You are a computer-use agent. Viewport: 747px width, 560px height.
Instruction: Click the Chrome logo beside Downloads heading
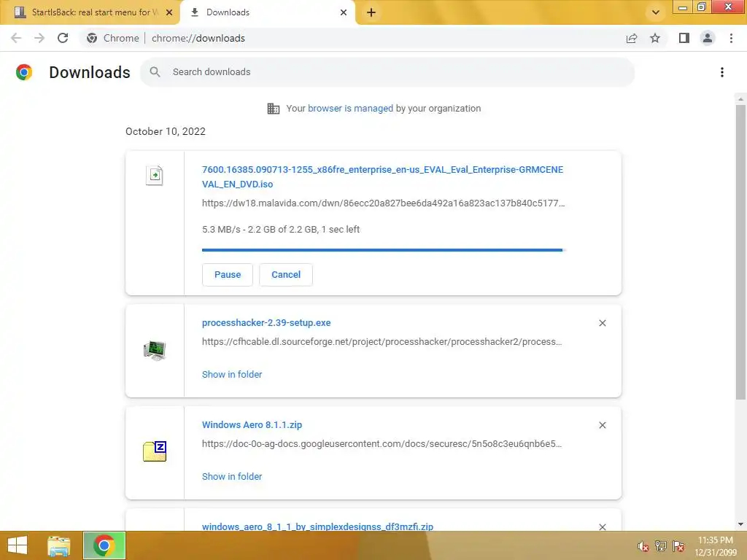point(24,72)
